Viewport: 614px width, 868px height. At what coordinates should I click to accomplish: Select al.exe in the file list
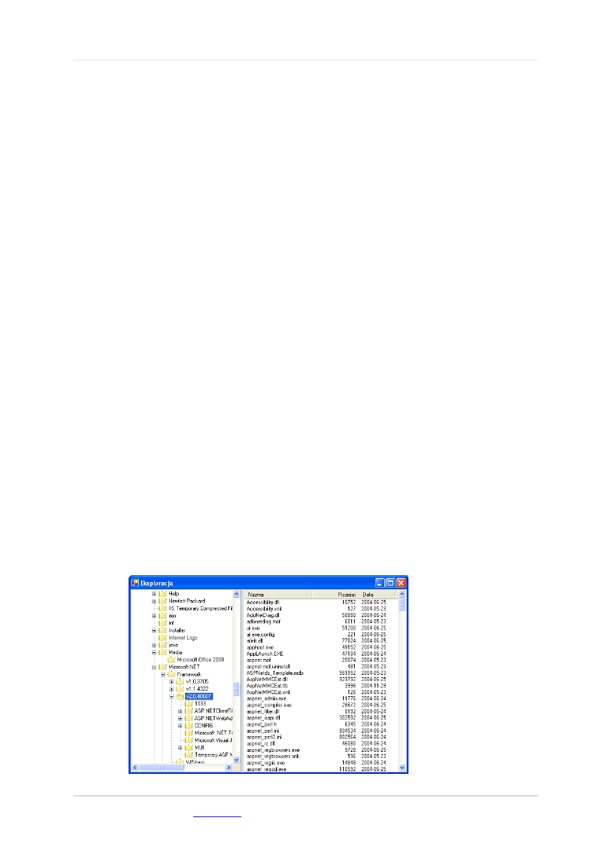[x=252, y=627]
